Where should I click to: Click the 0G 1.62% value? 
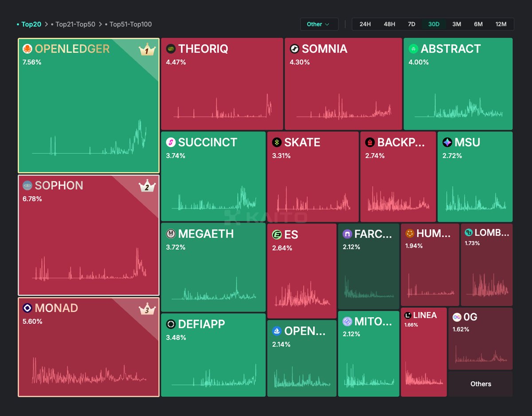461,330
